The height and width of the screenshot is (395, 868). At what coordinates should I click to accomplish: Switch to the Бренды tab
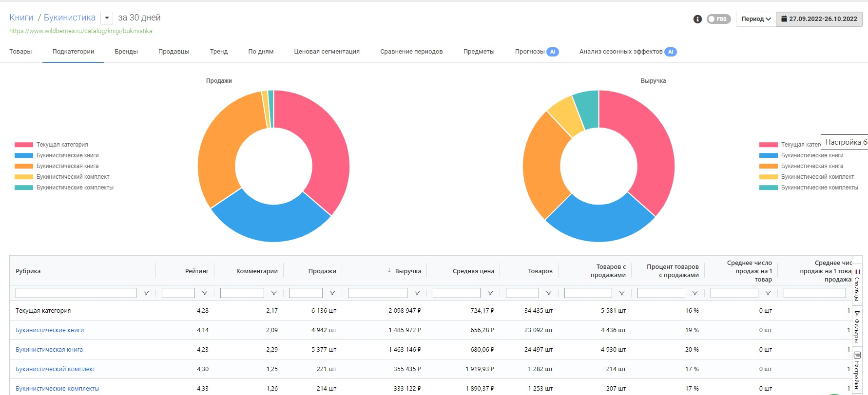(126, 52)
